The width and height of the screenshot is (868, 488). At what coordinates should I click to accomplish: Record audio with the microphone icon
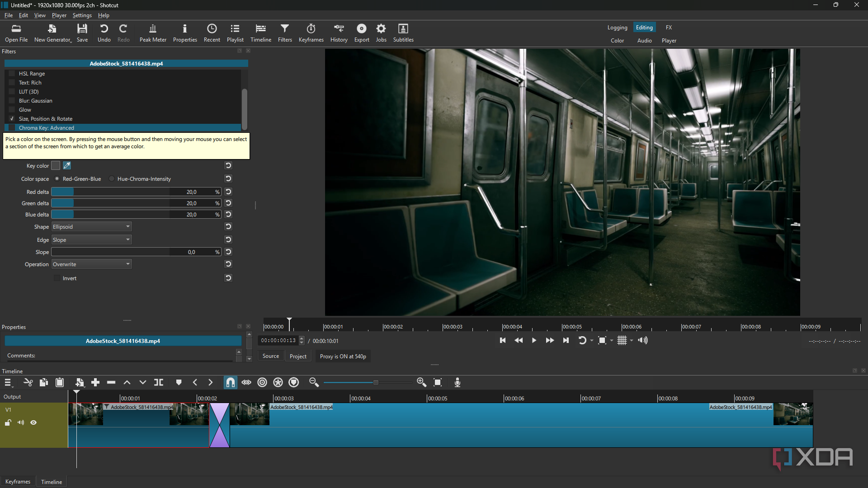point(458,383)
